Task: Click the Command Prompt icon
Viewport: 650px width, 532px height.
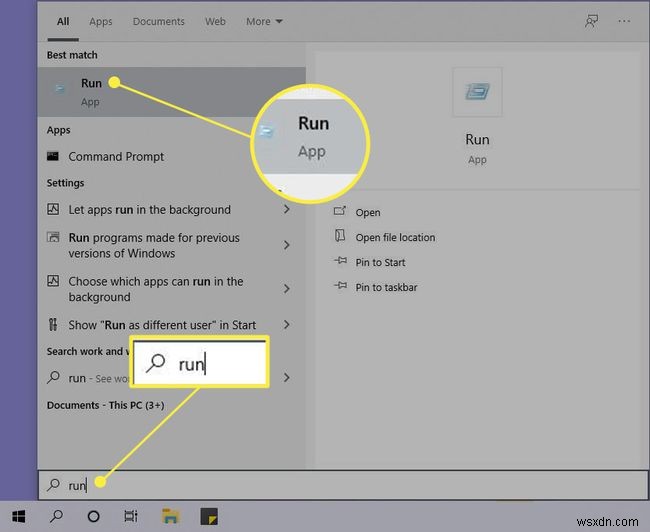Action: click(x=53, y=156)
